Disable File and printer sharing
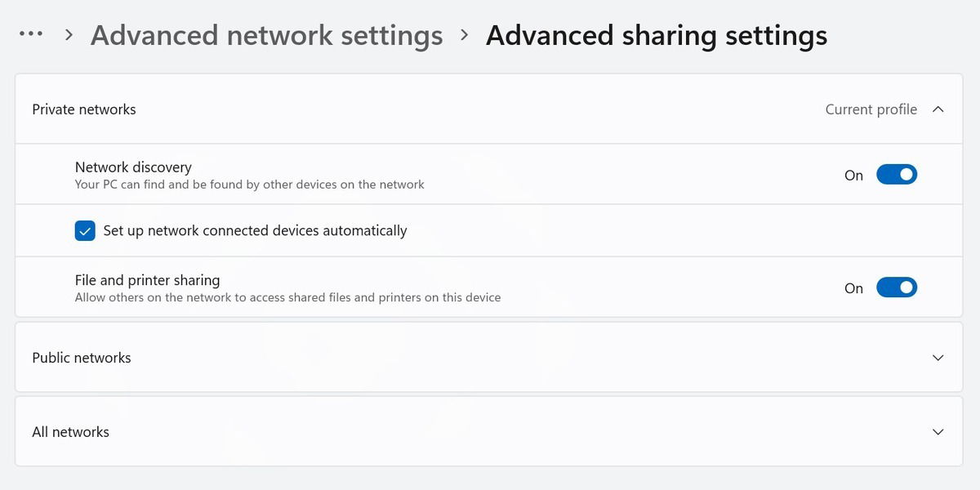 [x=897, y=287]
